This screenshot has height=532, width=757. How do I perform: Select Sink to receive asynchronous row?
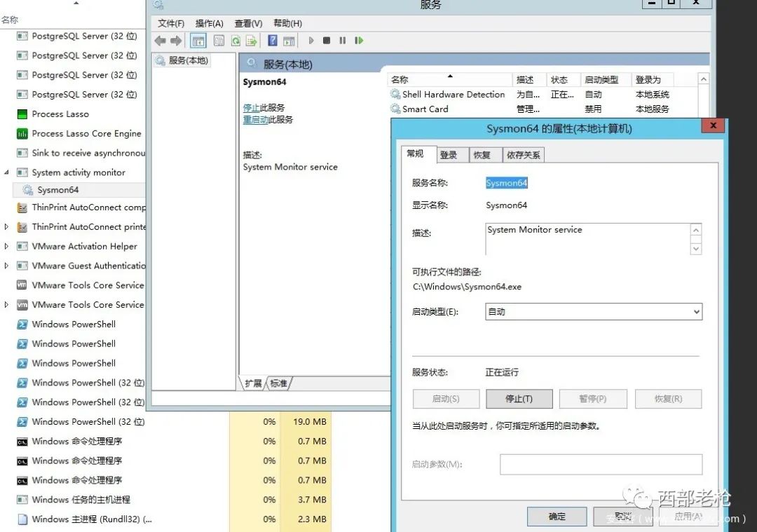click(80, 153)
